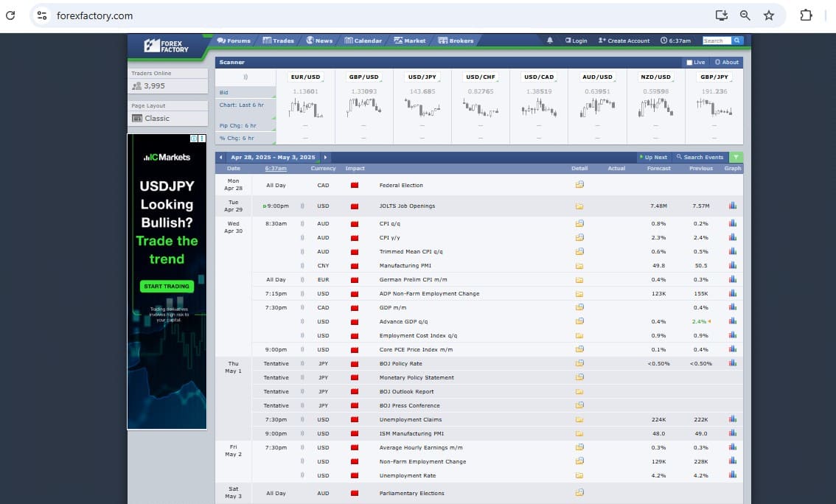Click the AUD/USD mini chart
This screenshot has width=836, height=504.
pos(597,108)
